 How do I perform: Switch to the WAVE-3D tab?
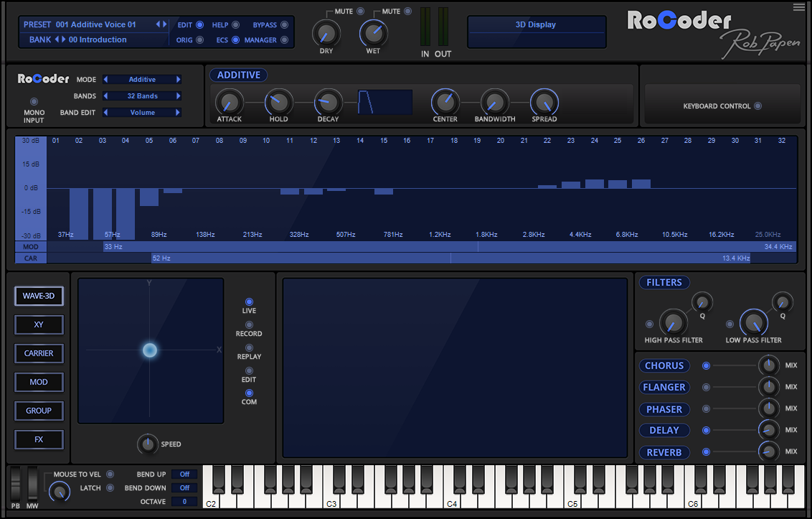click(x=39, y=296)
